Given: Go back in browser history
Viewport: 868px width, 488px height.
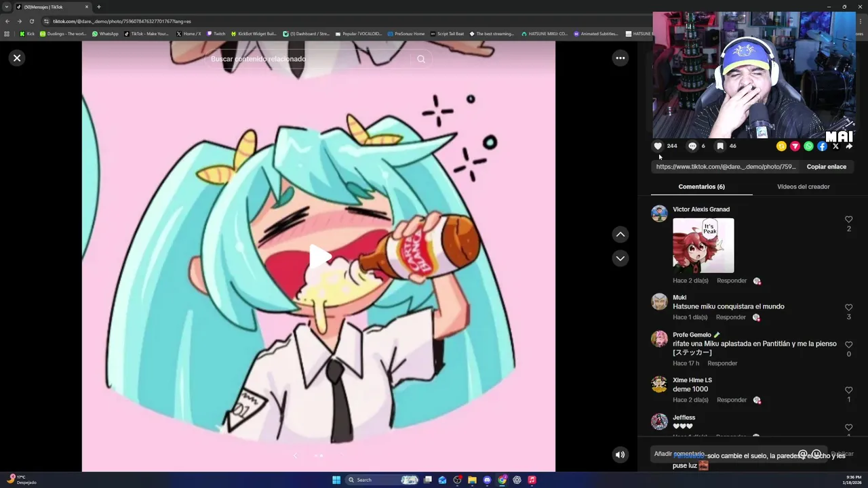Looking at the screenshot, I should tap(7, 21).
